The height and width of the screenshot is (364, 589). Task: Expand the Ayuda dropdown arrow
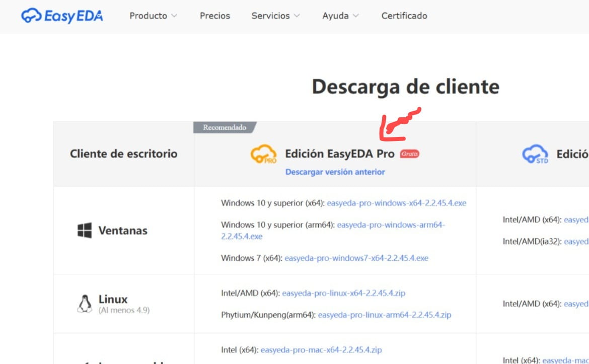[356, 16]
